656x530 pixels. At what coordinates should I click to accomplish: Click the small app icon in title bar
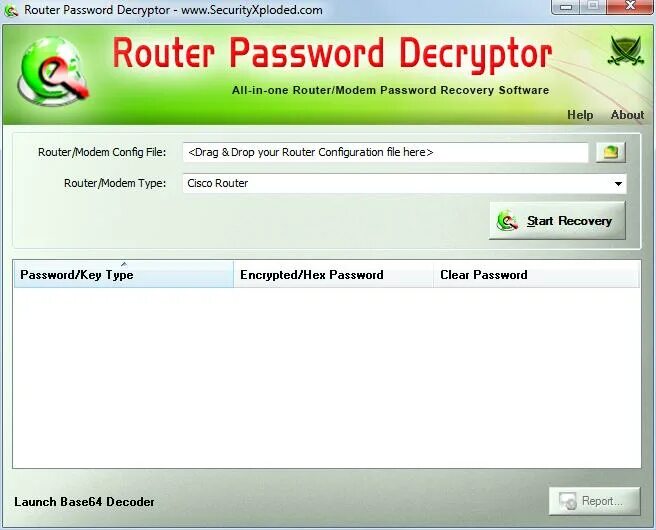tap(11, 10)
